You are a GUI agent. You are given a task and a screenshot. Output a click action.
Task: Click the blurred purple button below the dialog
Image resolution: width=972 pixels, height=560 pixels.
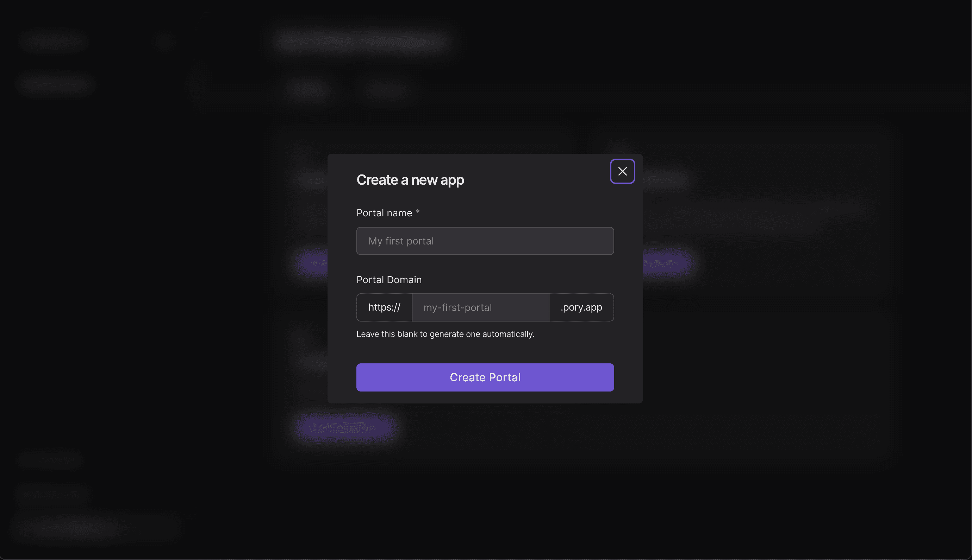346,427
